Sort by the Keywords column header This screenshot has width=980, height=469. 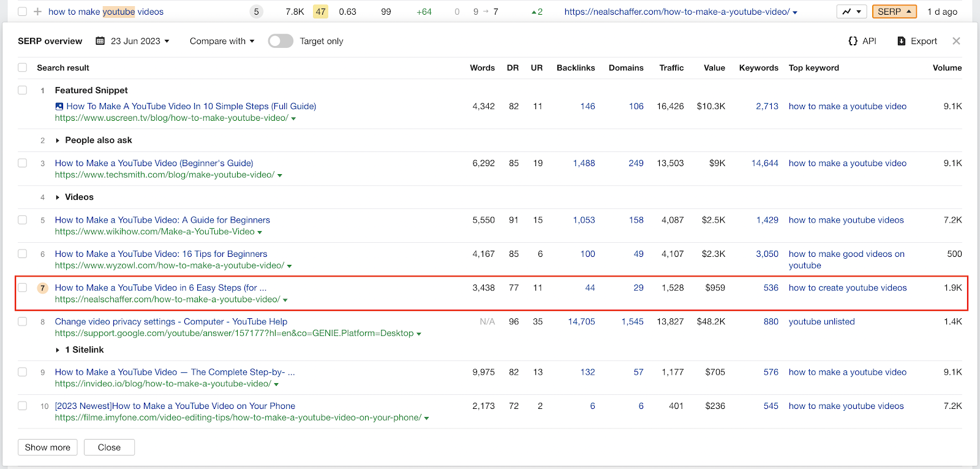[x=758, y=67]
